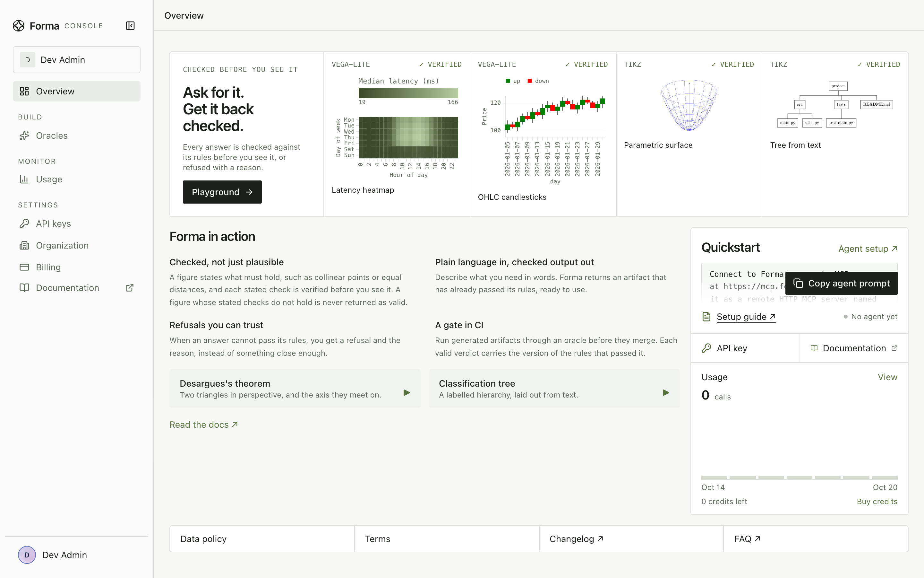Click the Desargues's theorem card title
The image size is (924, 578).
[225, 383]
